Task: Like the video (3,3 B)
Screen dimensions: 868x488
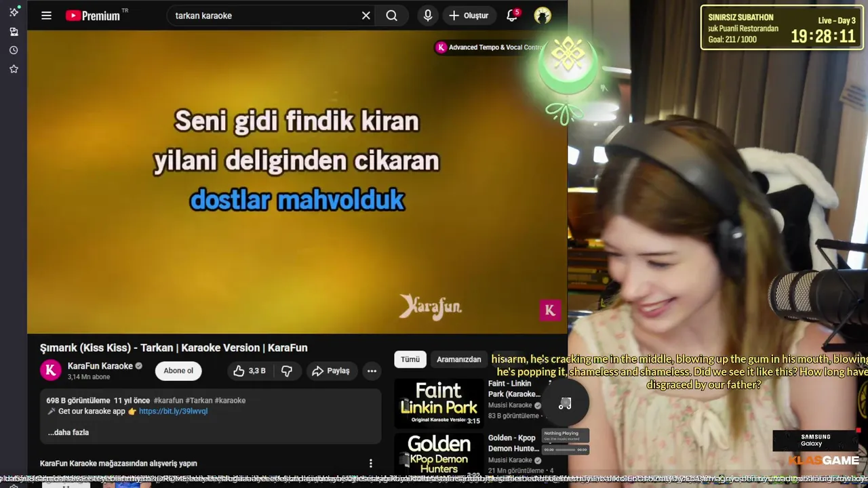Action: [250, 371]
